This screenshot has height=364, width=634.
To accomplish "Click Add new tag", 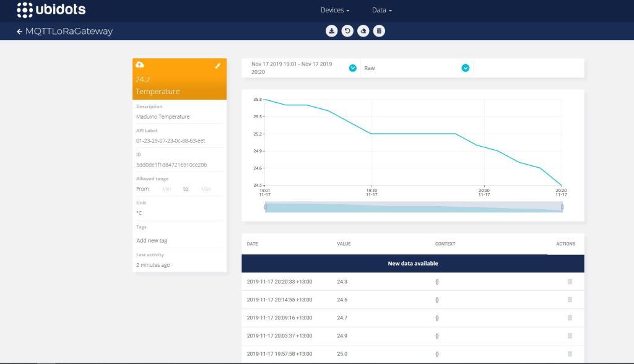I will click(x=152, y=240).
